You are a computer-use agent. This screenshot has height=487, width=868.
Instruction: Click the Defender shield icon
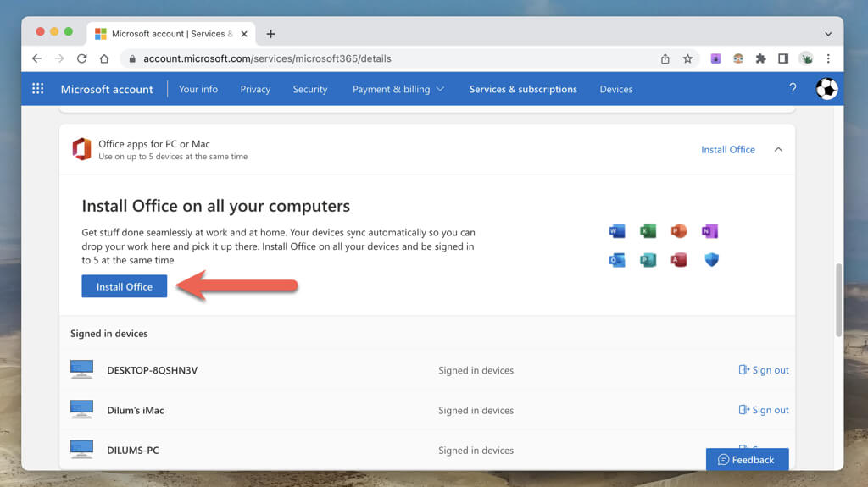711,259
